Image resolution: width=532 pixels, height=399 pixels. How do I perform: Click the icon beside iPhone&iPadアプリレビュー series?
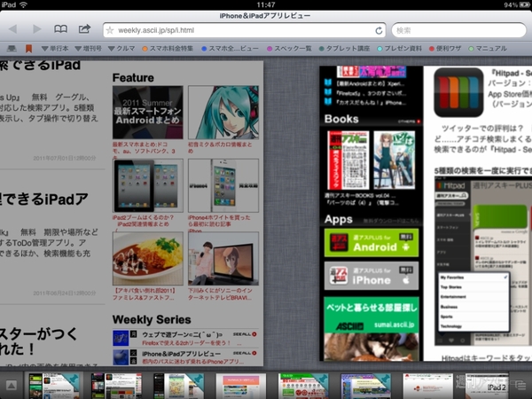point(121,357)
